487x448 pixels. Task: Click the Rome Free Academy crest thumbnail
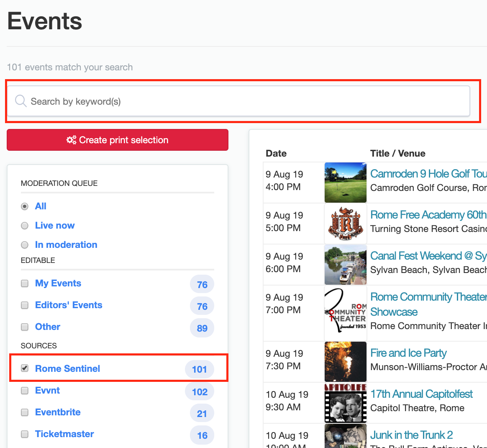(345, 224)
